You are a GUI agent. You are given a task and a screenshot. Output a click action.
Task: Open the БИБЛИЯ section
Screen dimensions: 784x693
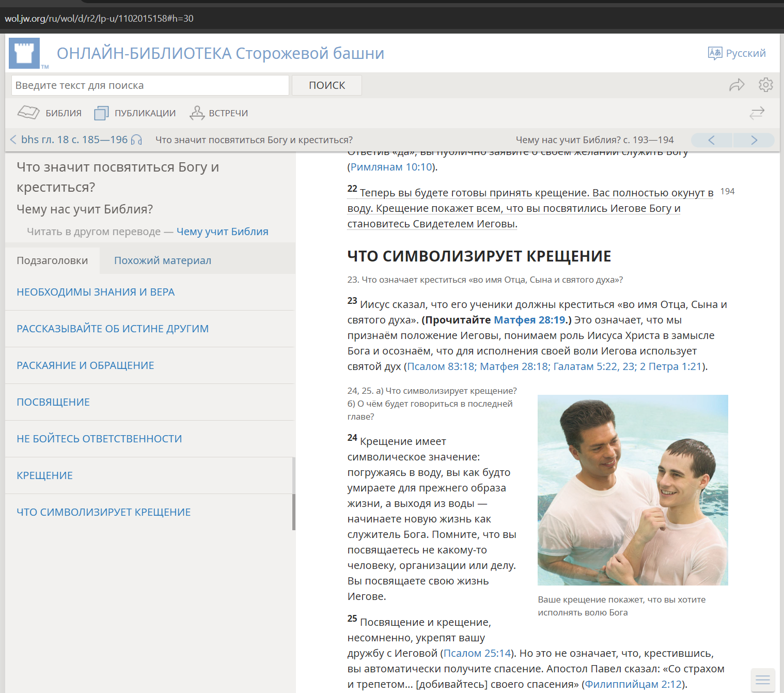pyautogui.click(x=50, y=113)
